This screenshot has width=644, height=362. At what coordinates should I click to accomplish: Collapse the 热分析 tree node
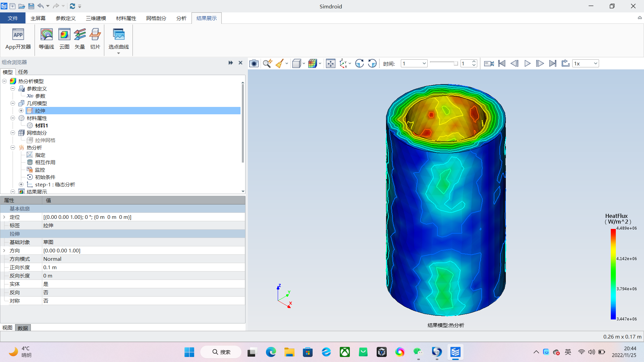[x=13, y=147]
